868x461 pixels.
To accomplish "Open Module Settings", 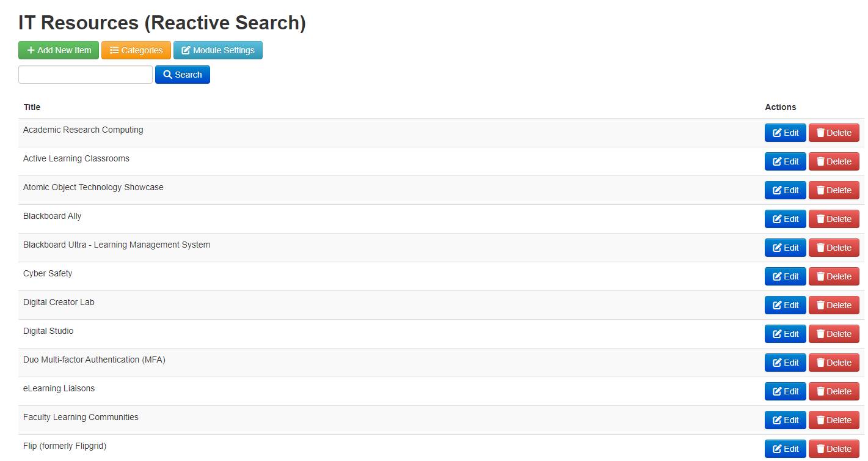I will pos(217,50).
